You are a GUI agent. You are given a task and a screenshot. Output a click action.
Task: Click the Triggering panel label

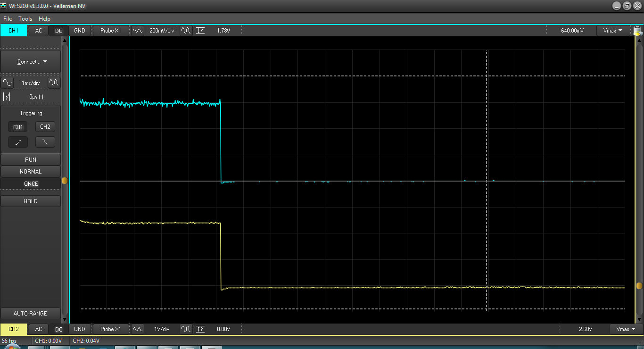31,113
